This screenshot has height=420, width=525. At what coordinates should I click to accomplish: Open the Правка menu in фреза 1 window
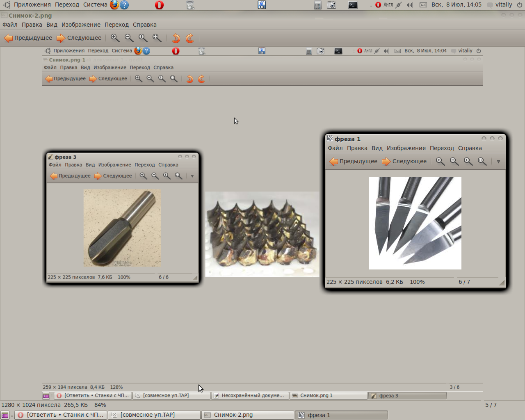click(x=357, y=148)
